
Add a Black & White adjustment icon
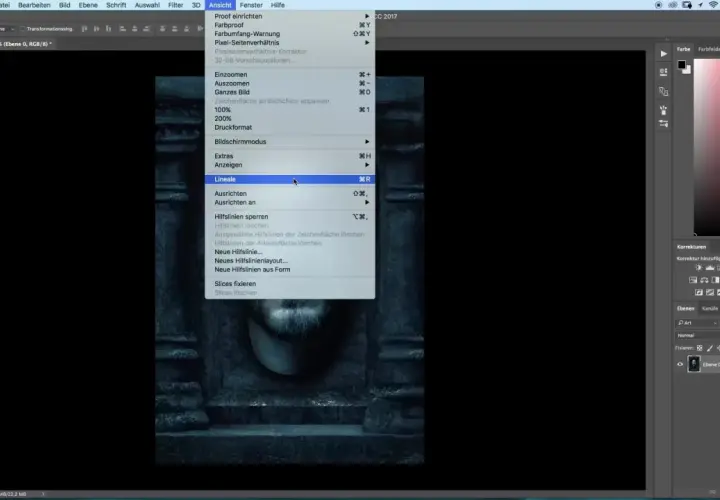[x=715, y=280]
